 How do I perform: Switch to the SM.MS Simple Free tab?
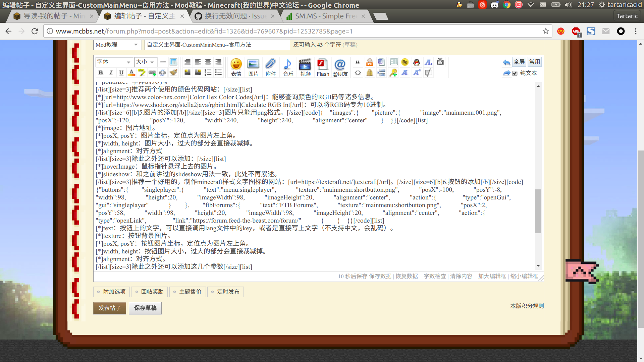[x=325, y=16]
